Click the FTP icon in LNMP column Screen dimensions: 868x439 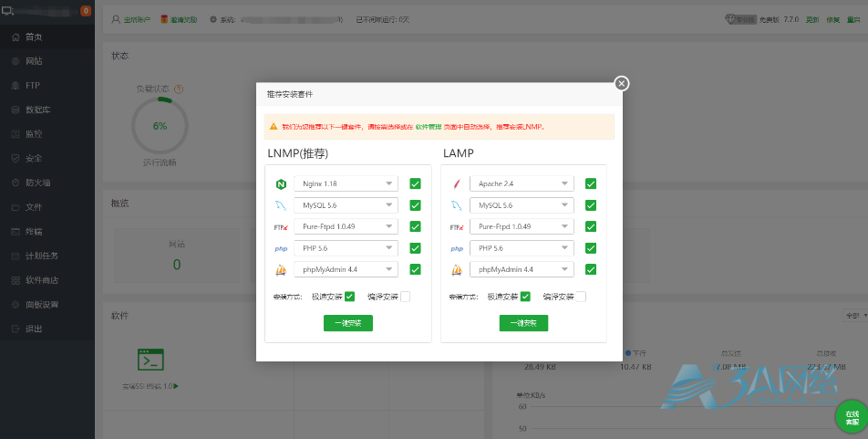pos(281,227)
